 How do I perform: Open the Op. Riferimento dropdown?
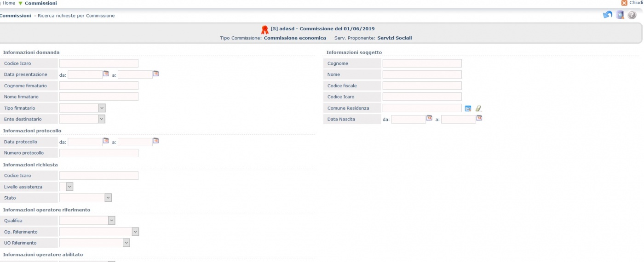(135, 232)
